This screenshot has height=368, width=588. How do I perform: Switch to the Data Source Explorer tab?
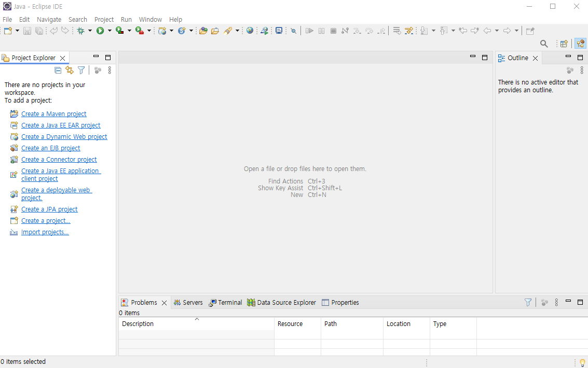pyautogui.click(x=282, y=303)
